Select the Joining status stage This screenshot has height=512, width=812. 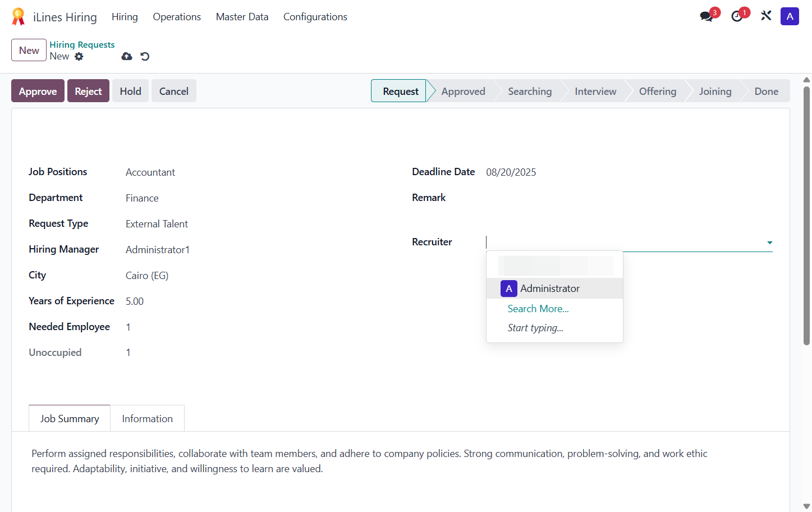click(715, 91)
